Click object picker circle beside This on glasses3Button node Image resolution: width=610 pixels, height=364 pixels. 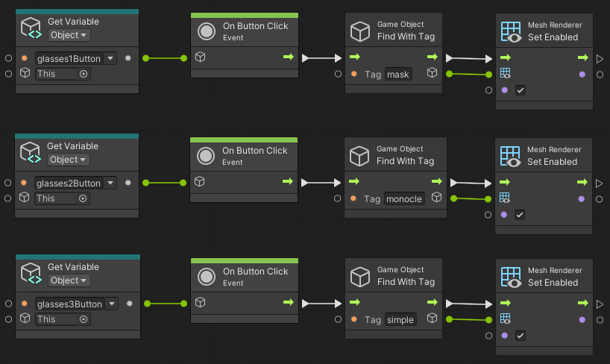pos(84,319)
